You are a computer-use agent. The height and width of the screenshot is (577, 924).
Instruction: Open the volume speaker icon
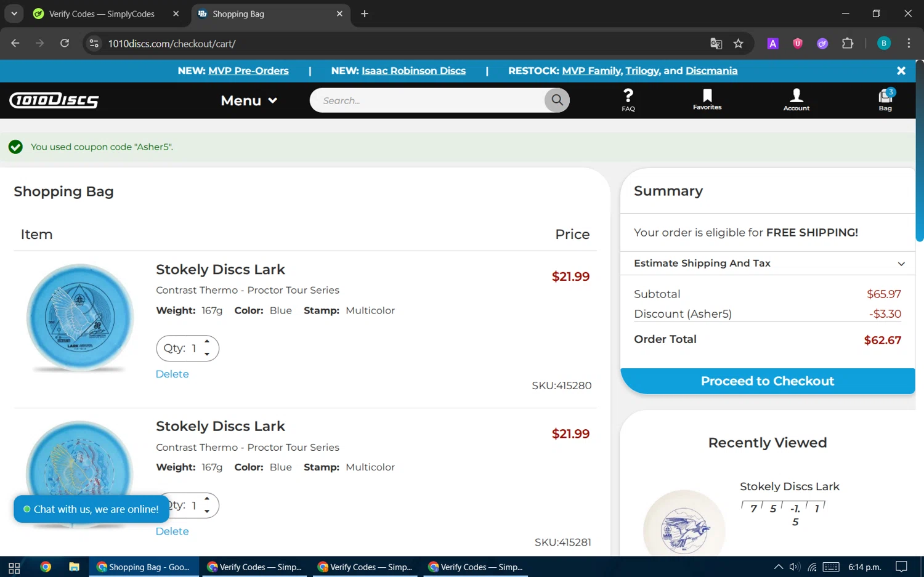[x=795, y=567]
